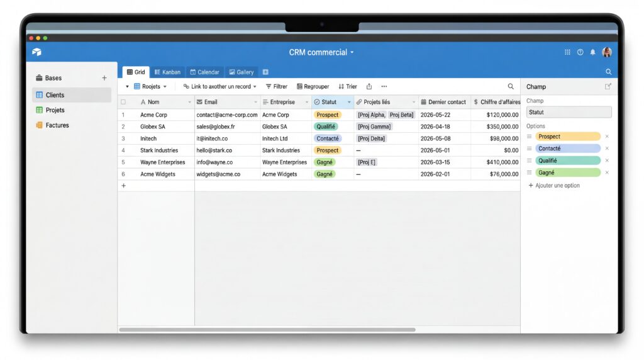Toggle the select-all rows checkbox

click(123, 102)
